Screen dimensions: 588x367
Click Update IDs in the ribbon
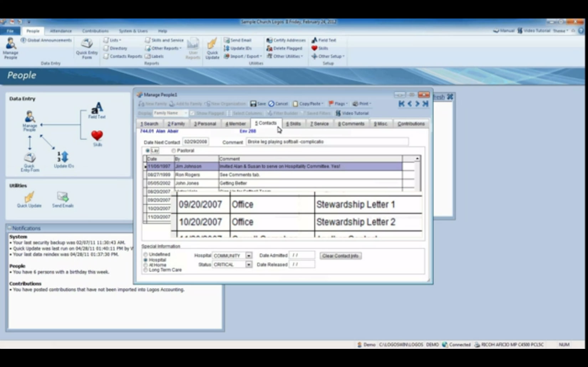[237, 48]
